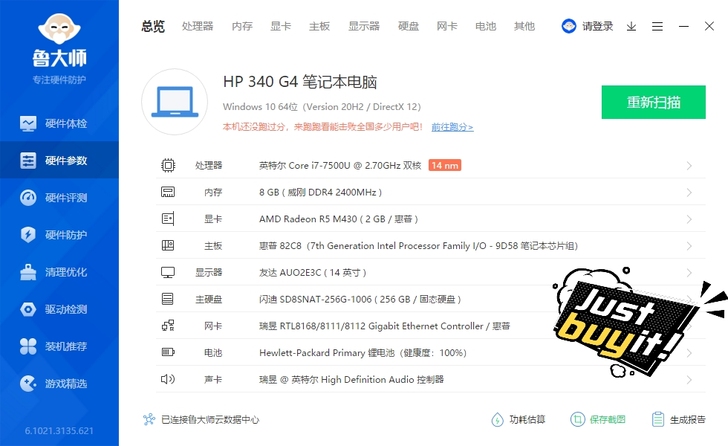
Task: Click the 声卡 speaker icon
Action: [x=168, y=379]
